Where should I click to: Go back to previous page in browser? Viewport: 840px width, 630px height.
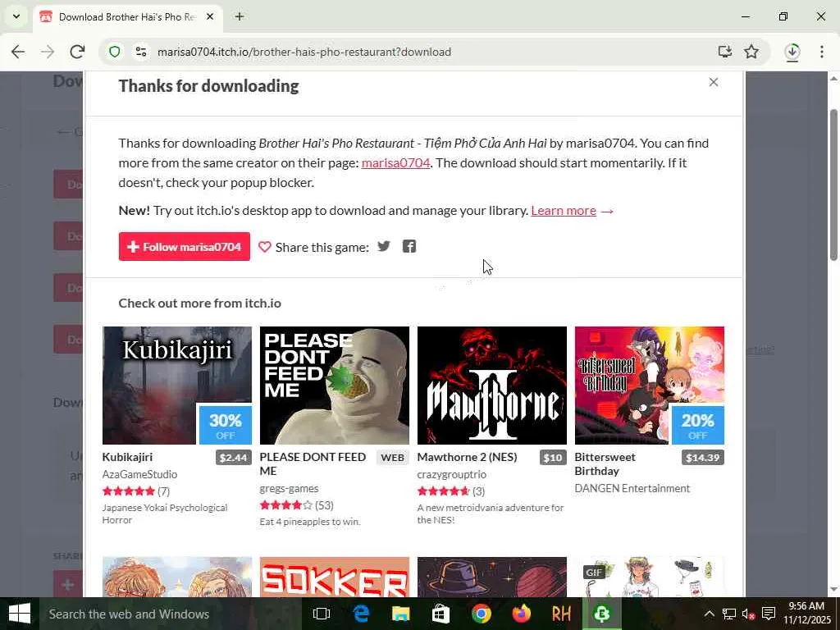tap(18, 52)
